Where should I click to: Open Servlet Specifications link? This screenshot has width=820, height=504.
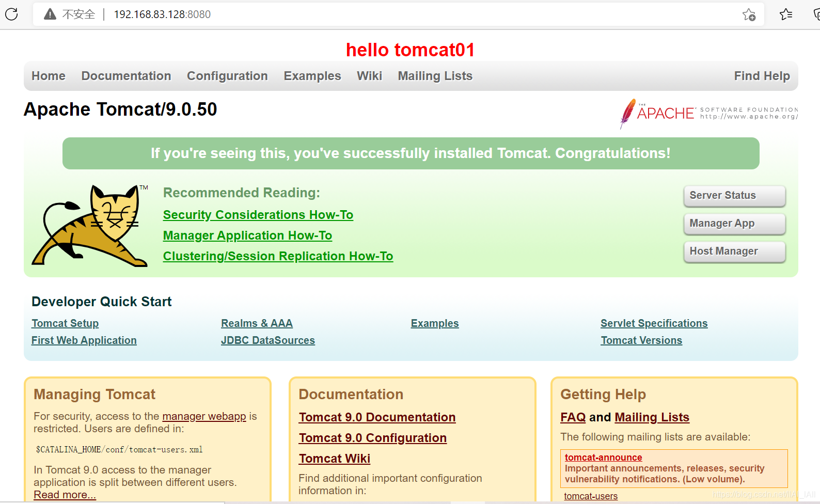click(x=654, y=323)
